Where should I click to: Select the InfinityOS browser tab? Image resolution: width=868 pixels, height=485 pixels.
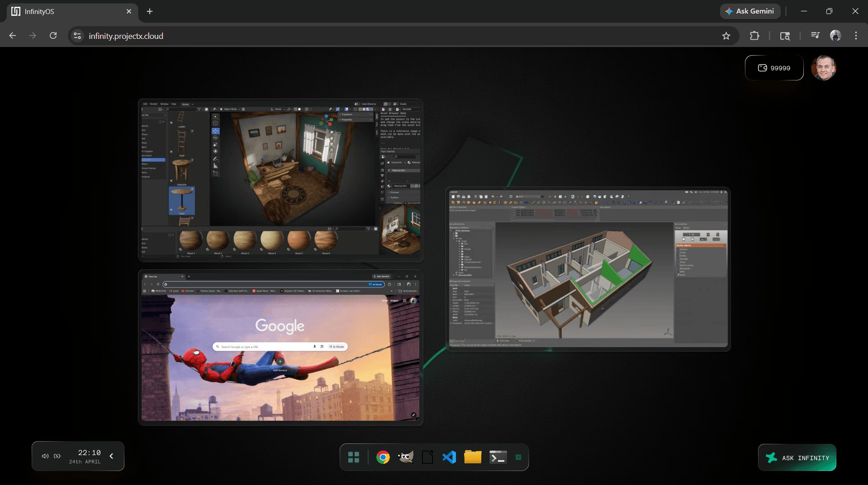pos(71,11)
